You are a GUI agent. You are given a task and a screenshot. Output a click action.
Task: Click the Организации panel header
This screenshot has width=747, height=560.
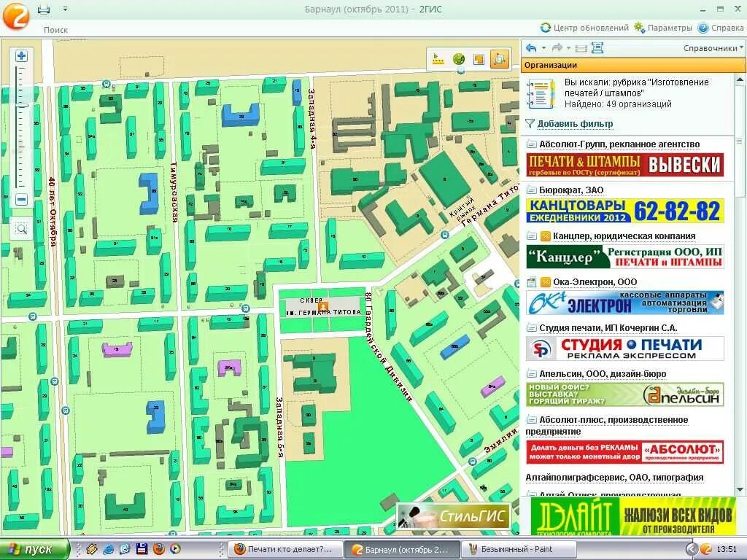[632, 65]
